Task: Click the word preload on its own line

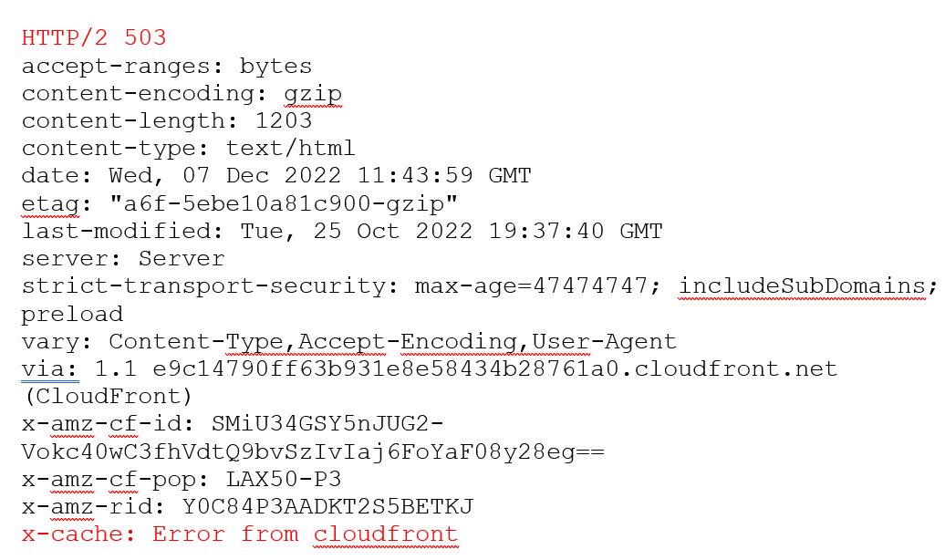Action: pyautogui.click(x=72, y=315)
